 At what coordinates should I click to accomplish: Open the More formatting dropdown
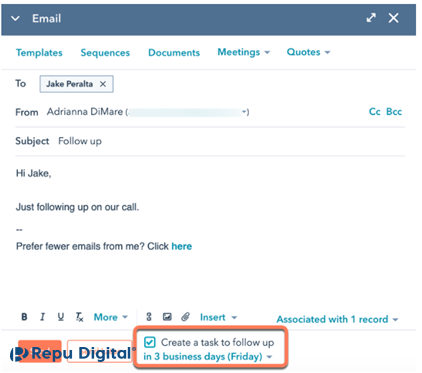[x=111, y=317]
